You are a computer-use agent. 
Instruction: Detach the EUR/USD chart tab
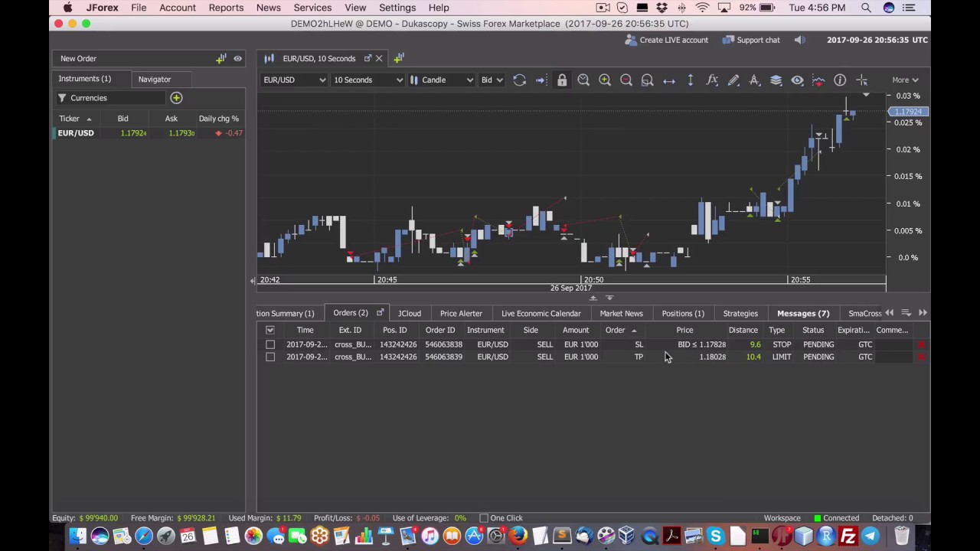tap(367, 58)
